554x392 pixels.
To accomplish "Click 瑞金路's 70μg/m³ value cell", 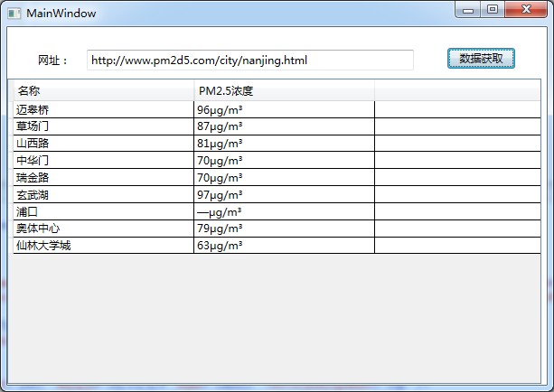I will 284,177.
